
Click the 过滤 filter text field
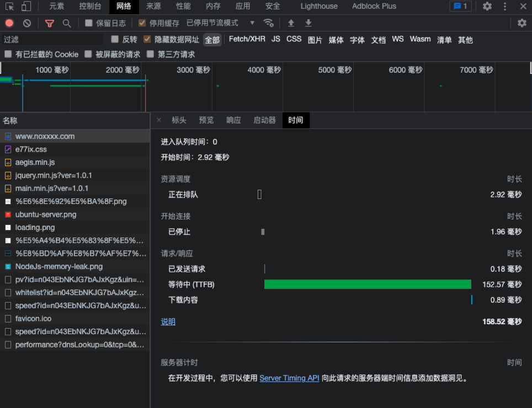(x=52, y=39)
